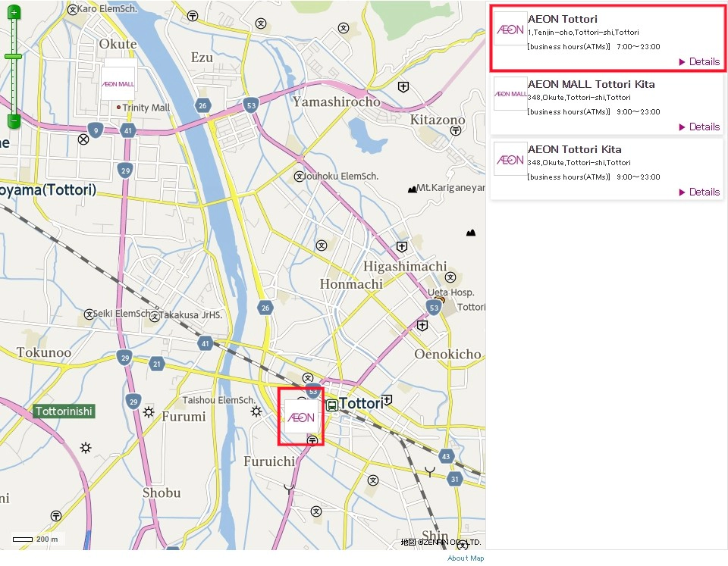The width and height of the screenshot is (728, 566).
Task: Click the Route 31 shield marker
Action: tap(454, 480)
